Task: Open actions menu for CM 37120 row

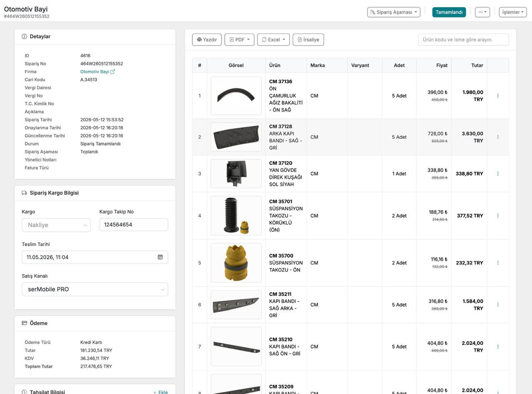Action: coord(498,173)
